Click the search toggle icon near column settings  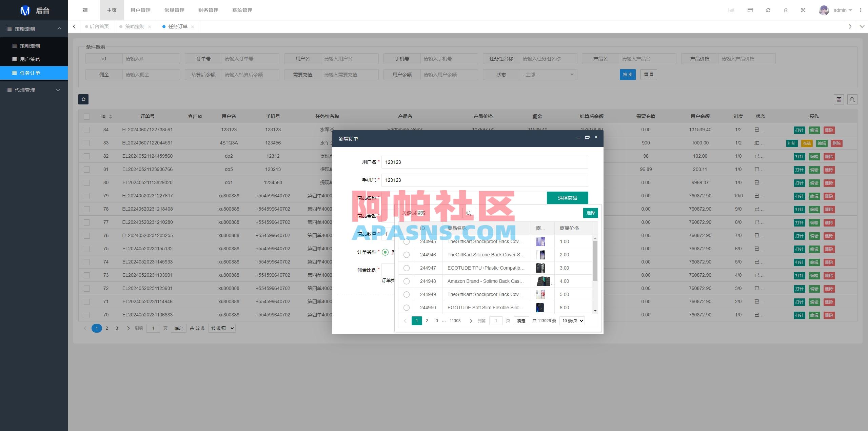click(x=853, y=99)
